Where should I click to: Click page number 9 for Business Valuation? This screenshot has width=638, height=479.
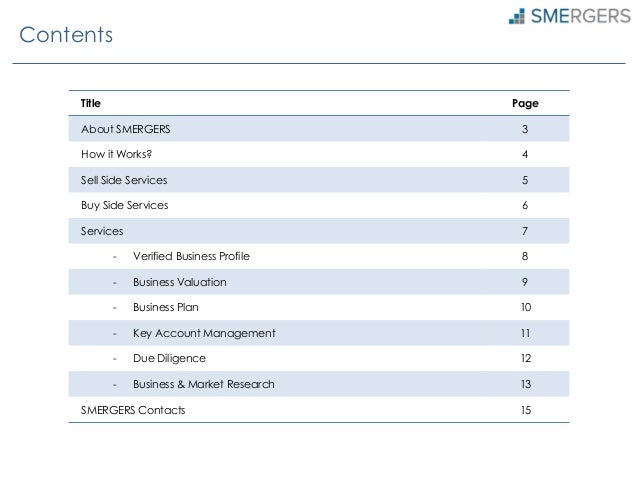coord(525,282)
